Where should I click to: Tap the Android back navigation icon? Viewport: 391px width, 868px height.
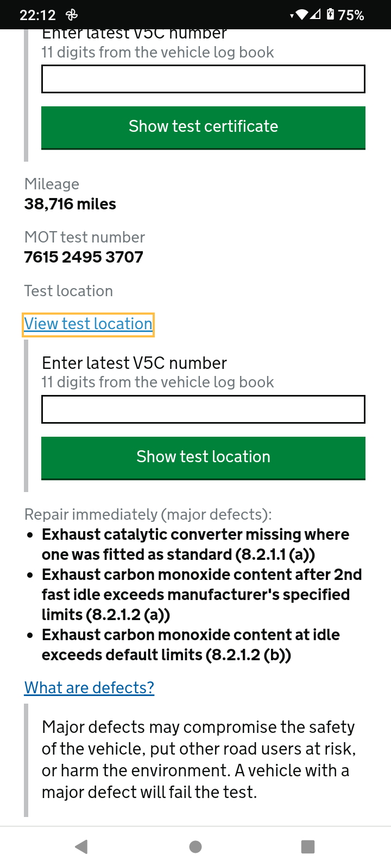[x=81, y=847]
